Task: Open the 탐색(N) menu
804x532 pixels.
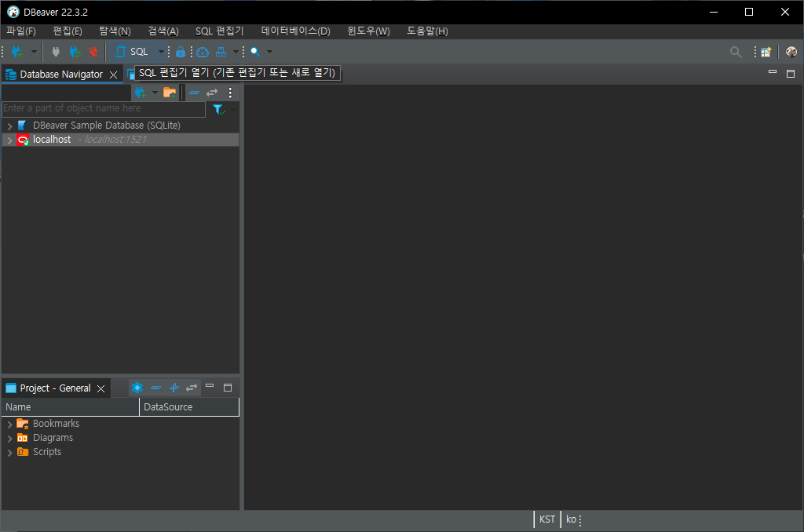Action: coord(115,31)
